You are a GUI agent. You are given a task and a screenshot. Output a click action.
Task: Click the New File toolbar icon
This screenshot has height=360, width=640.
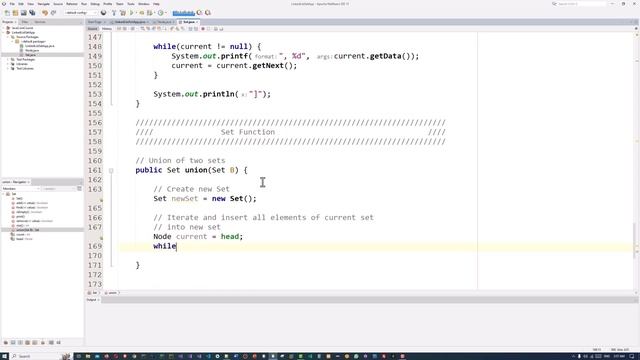pos(7,13)
